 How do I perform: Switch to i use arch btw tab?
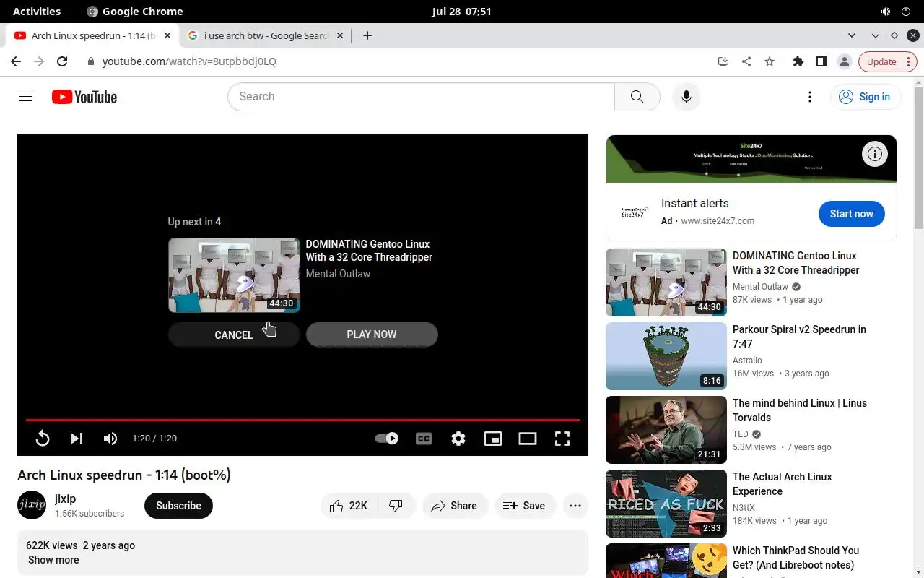(x=266, y=35)
